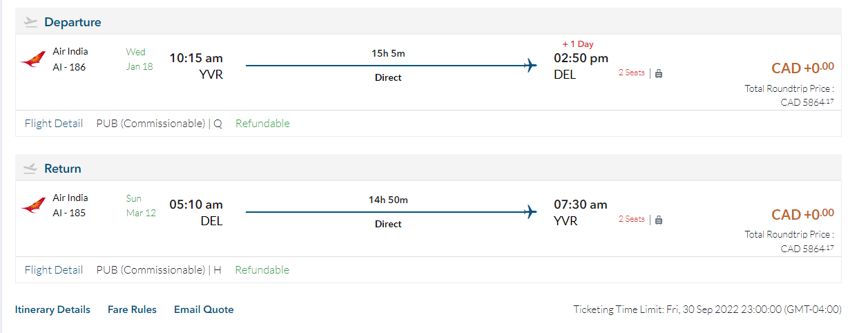868x333 pixels.
Task: Open Flight Detail for the departure flight
Action: coord(54,124)
